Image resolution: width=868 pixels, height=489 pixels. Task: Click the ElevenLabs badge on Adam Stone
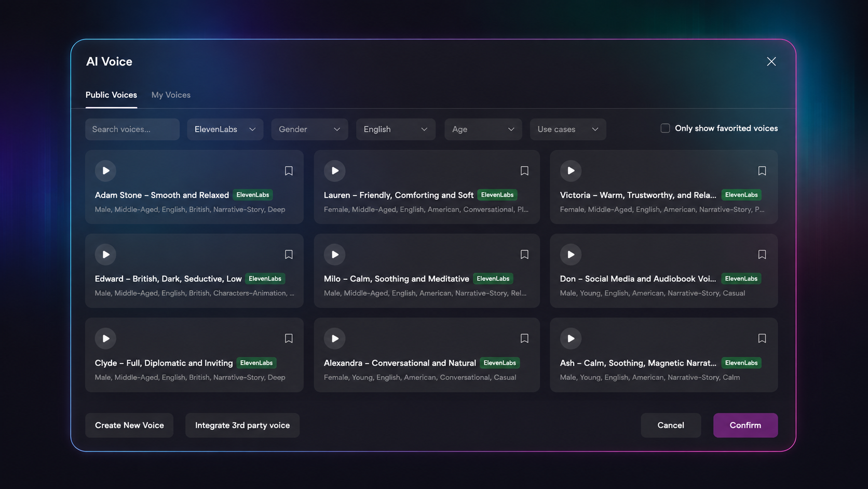tap(253, 195)
